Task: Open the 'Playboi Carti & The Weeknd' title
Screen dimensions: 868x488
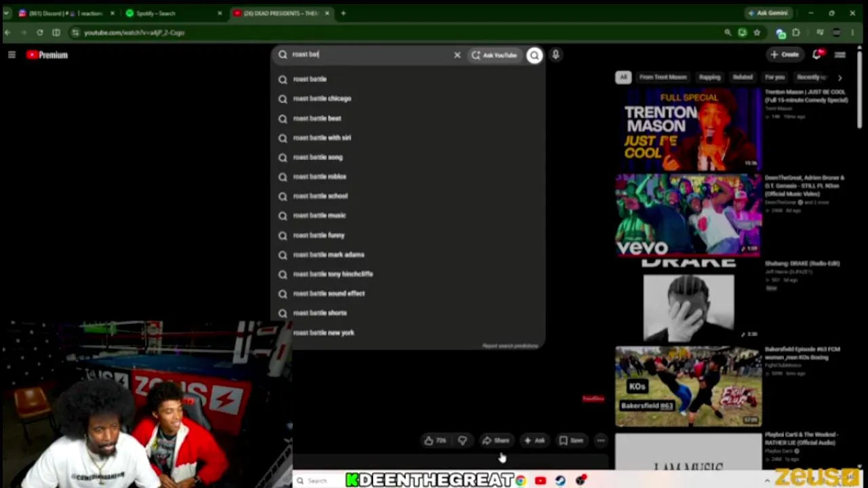Action: 802,439
